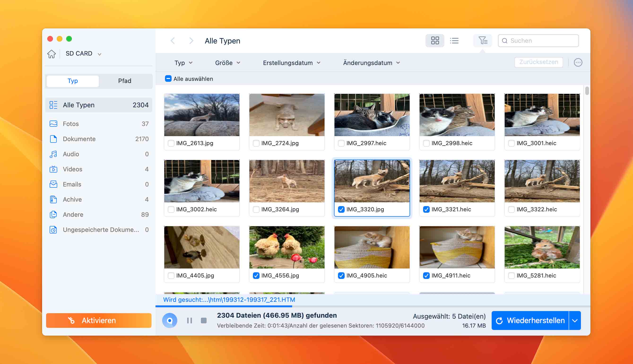Click the more options ellipsis icon
The image size is (633, 364).
click(x=578, y=62)
